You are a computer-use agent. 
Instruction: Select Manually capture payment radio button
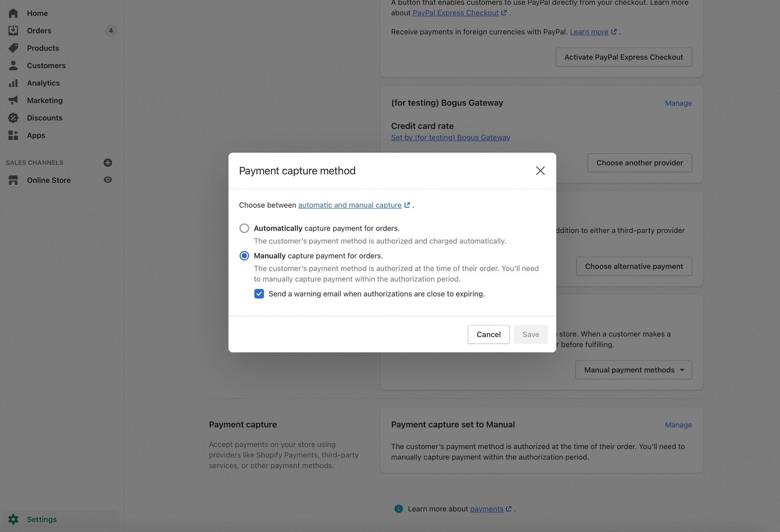(244, 256)
